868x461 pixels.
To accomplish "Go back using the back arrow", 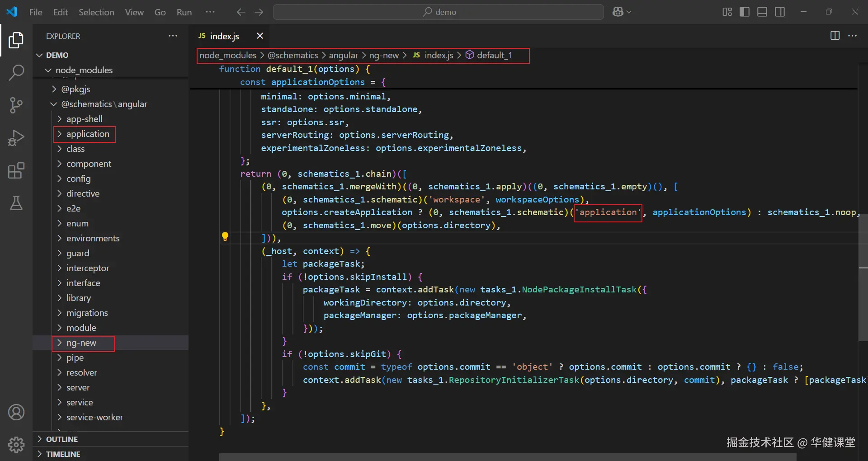I will click(241, 12).
